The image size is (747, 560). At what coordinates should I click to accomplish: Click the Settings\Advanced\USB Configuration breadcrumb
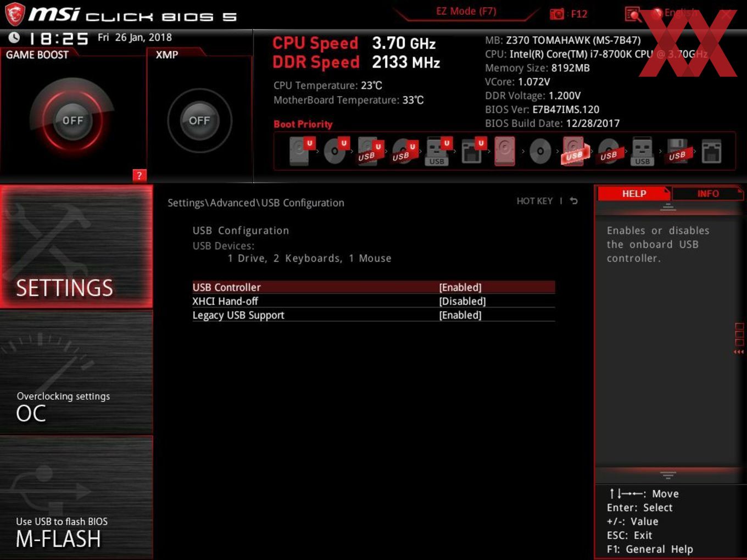point(256,203)
